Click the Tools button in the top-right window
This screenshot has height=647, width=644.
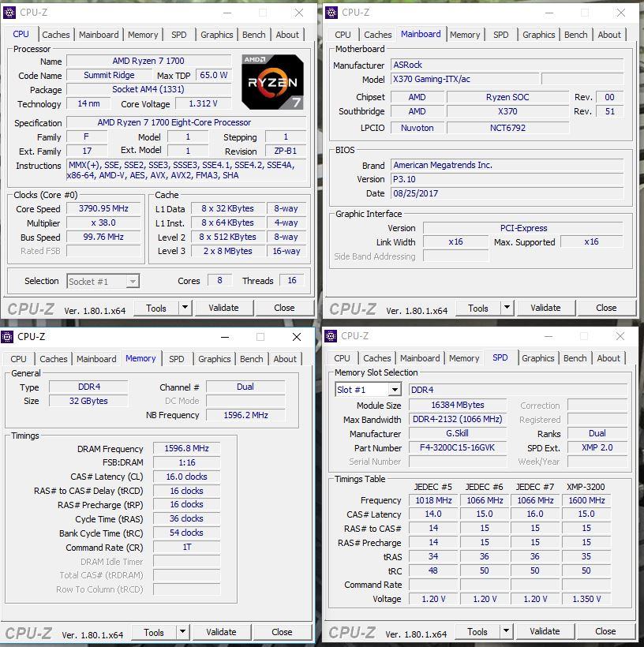click(x=478, y=308)
